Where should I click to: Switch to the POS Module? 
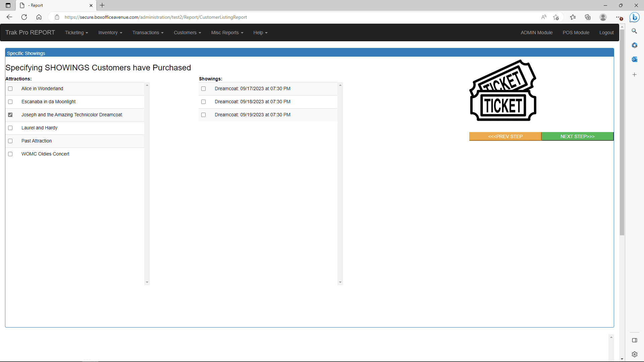coord(576,33)
